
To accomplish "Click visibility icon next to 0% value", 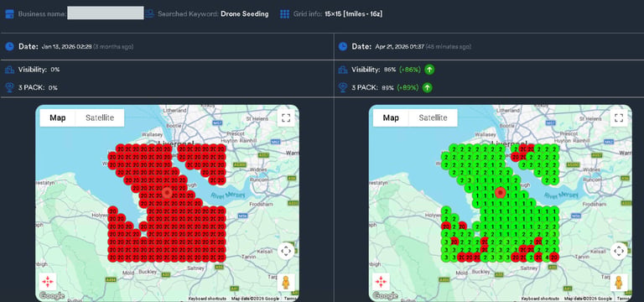I will click(9, 70).
